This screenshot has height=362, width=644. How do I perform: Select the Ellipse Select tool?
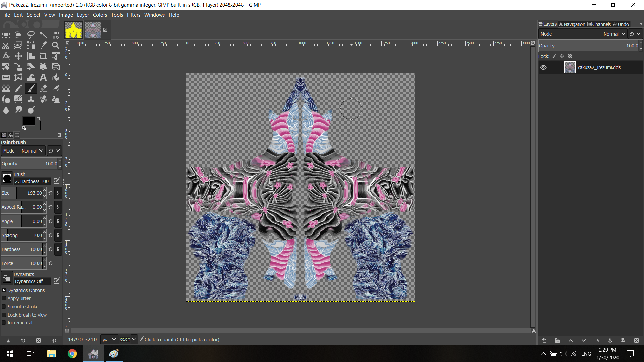click(18, 35)
